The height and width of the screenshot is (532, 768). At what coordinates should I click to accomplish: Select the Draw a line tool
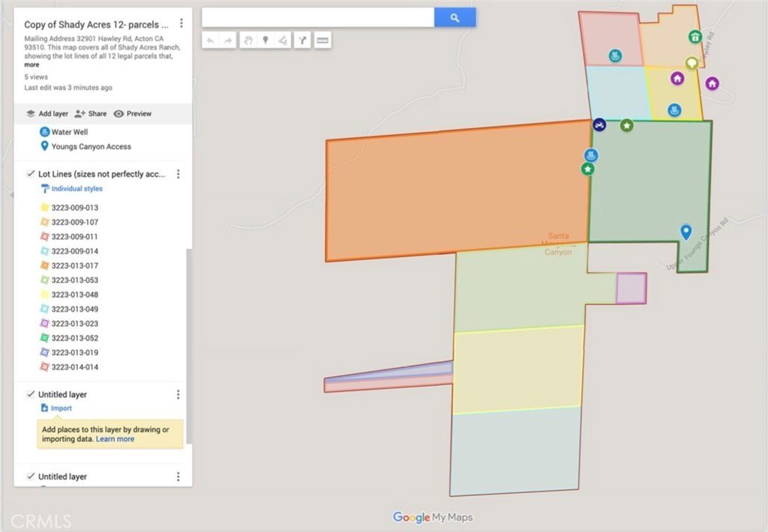pyautogui.click(x=283, y=40)
